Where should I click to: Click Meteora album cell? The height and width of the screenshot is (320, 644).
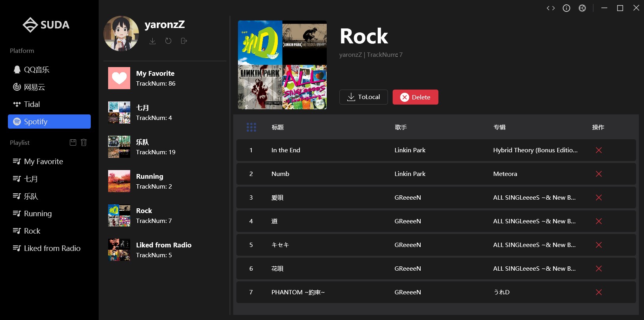(x=505, y=174)
